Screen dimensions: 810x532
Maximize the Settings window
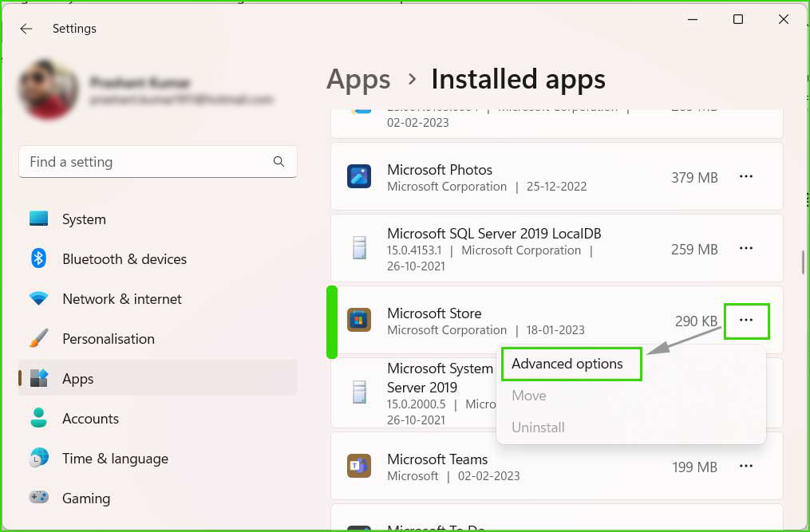(x=738, y=20)
